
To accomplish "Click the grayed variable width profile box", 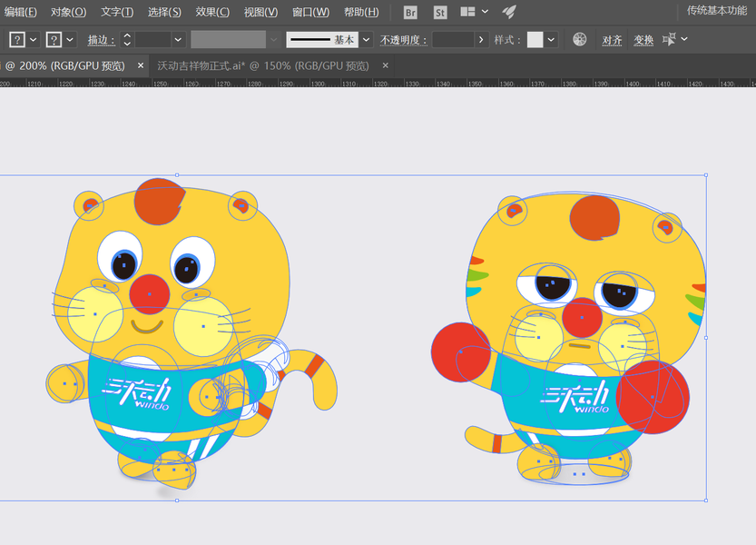I will (229, 40).
